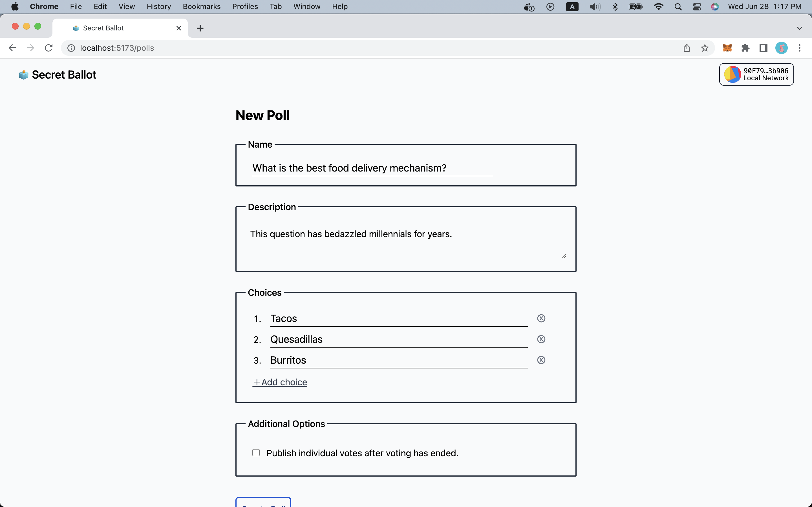Open the tab list chevron

point(800,28)
